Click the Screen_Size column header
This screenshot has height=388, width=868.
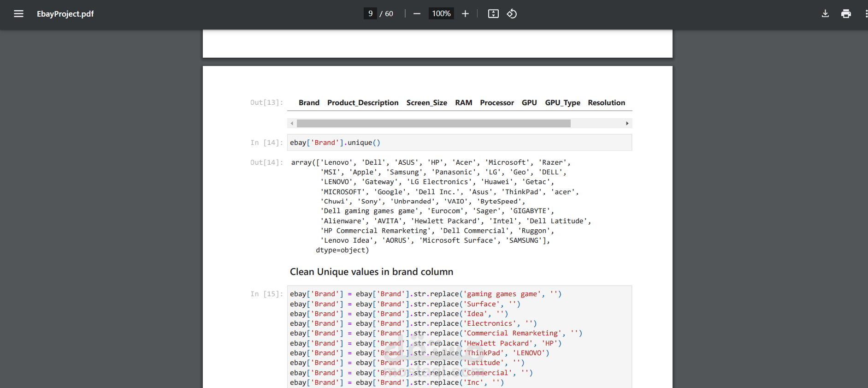click(427, 102)
